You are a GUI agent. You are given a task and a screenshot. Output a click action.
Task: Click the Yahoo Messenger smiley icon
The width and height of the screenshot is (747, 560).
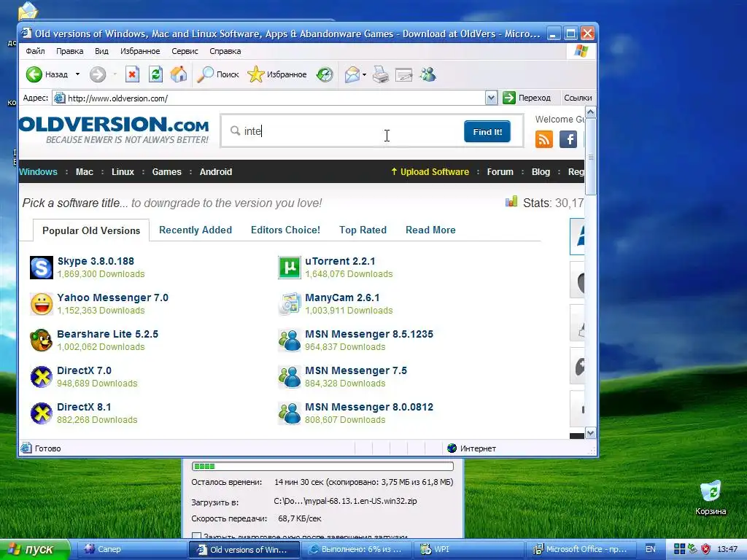point(42,304)
